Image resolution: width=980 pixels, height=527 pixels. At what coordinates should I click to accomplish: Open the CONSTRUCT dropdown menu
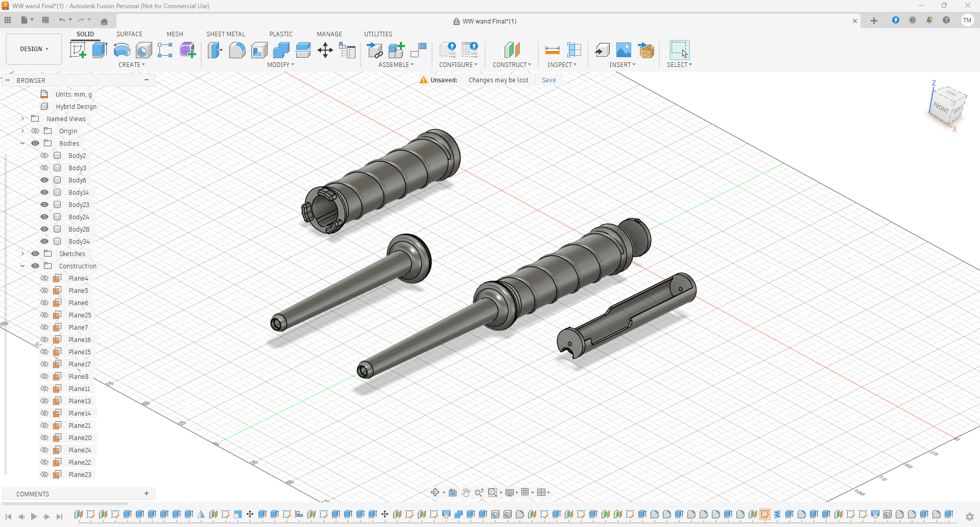[x=512, y=65]
